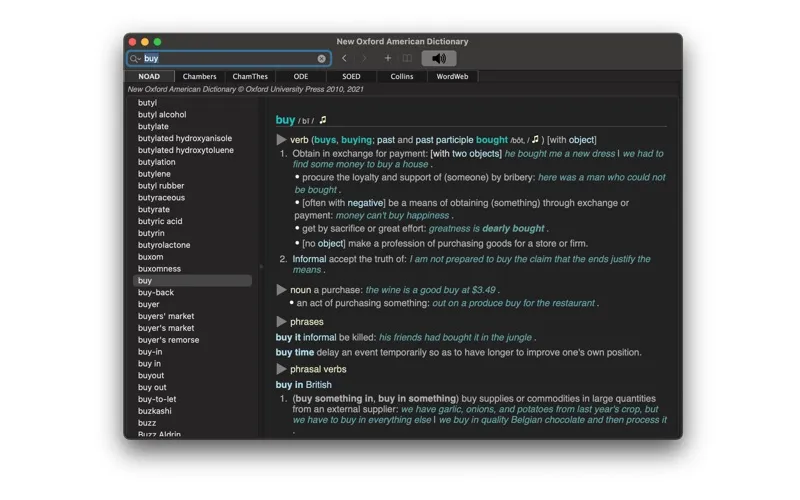Switch to the Collins tab
800x500 pixels.
point(402,77)
